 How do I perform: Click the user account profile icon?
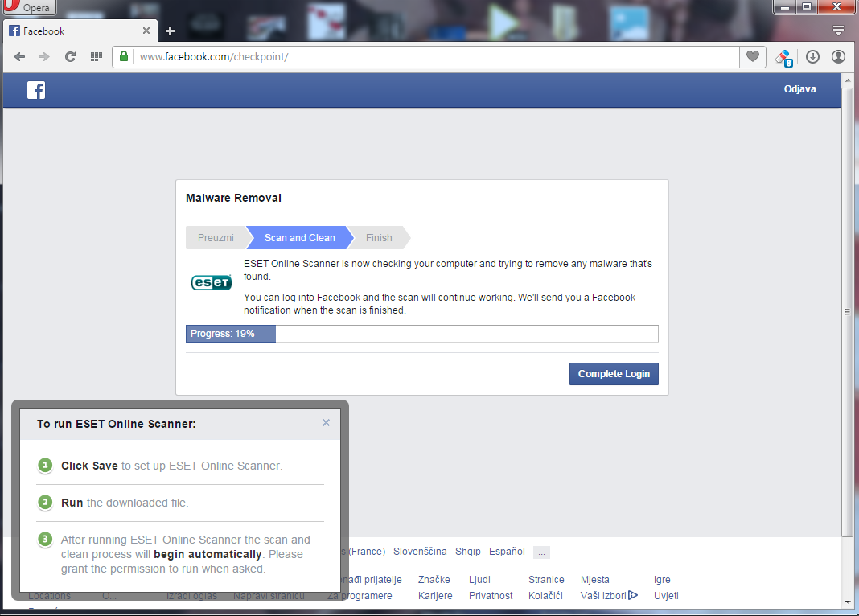pos(838,56)
